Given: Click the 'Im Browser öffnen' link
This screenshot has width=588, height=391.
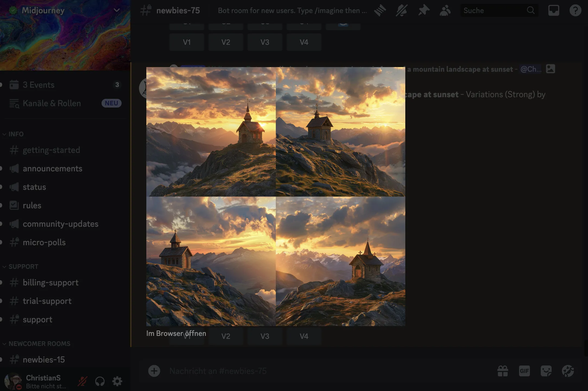Looking at the screenshot, I should 176,333.
